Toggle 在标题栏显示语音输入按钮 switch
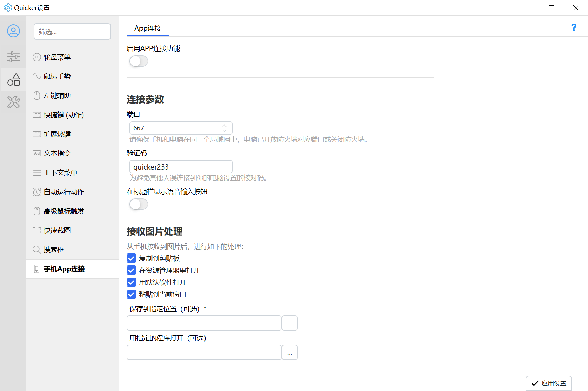The width and height of the screenshot is (588, 391). 139,204
